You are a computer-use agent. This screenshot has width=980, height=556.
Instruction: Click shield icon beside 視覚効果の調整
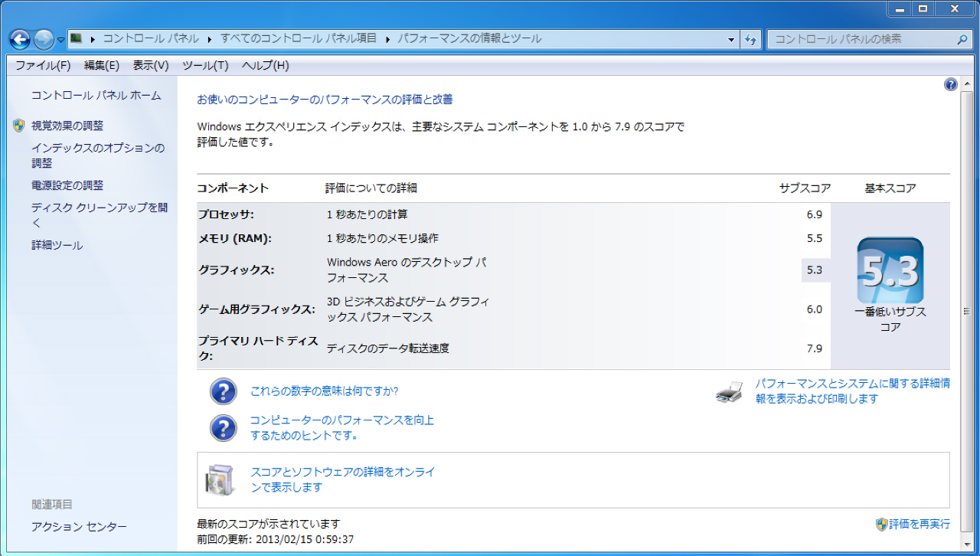point(19,126)
